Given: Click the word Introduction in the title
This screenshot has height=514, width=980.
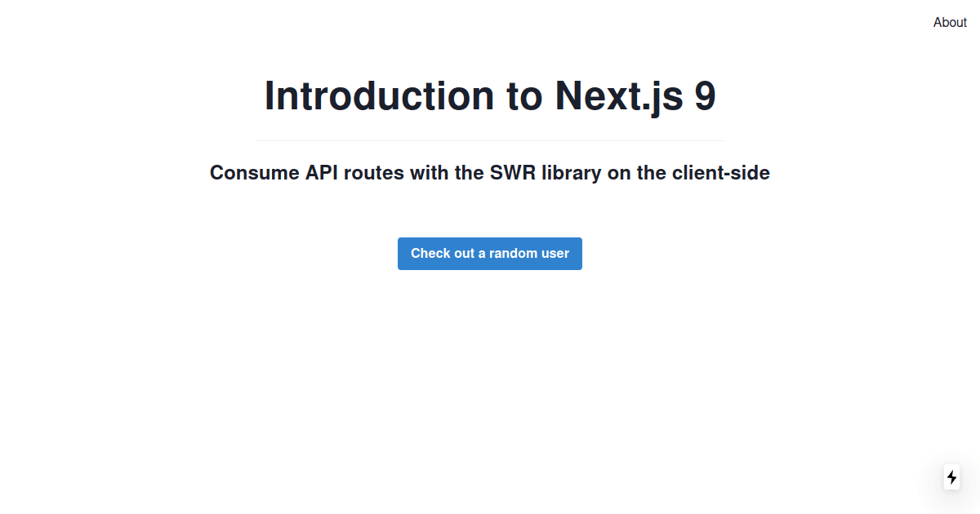Looking at the screenshot, I should 380,96.
